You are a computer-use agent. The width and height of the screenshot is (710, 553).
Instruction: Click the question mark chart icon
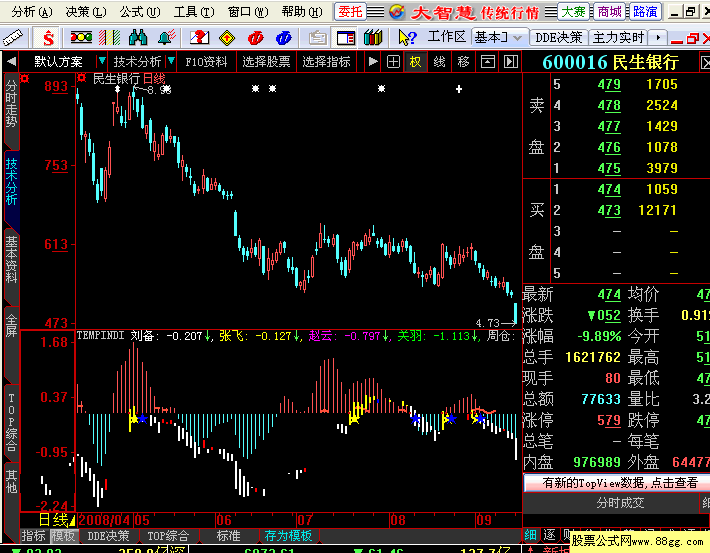[x=199, y=38]
